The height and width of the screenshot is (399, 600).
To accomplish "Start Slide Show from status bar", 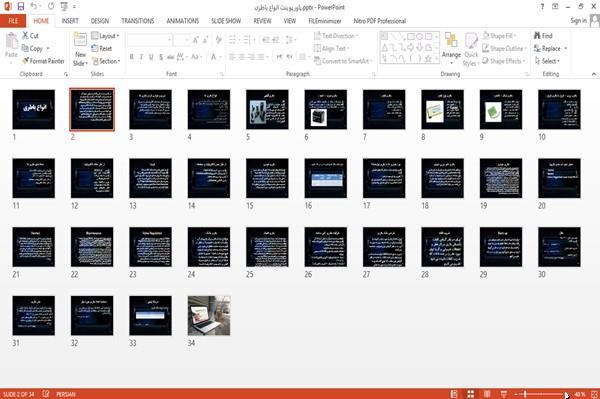I will pyautogui.click(x=504, y=394).
